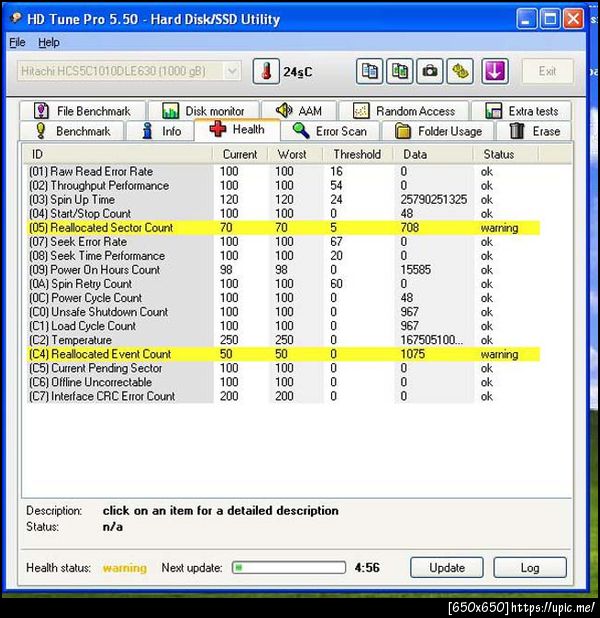The image size is (600, 618).
Task: Select the (04) Start/Stop Count row
Action: coord(283,214)
